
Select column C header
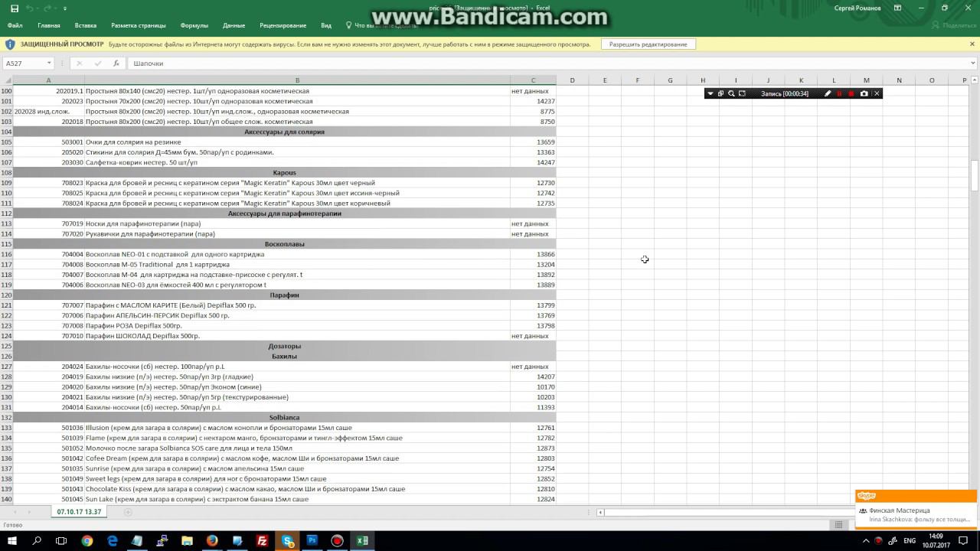[x=533, y=80]
